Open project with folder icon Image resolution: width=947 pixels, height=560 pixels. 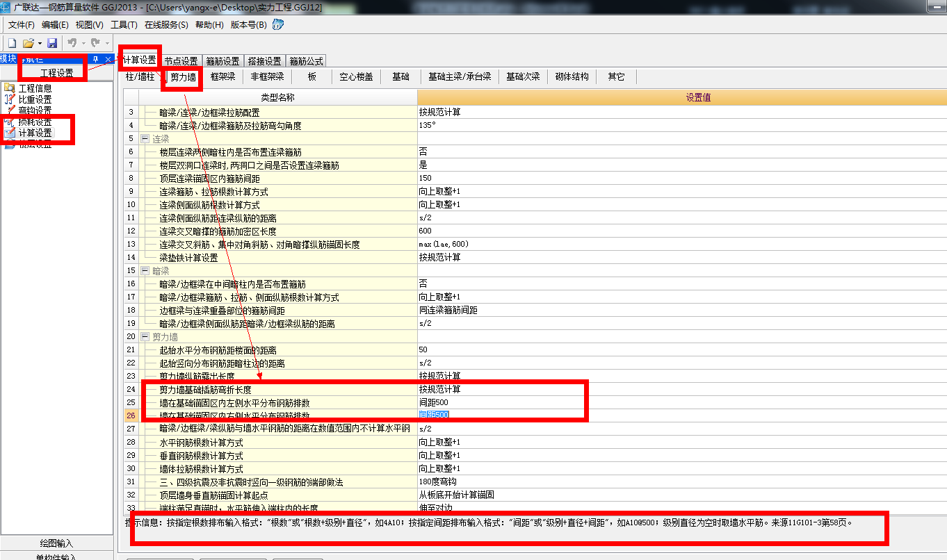point(29,43)
